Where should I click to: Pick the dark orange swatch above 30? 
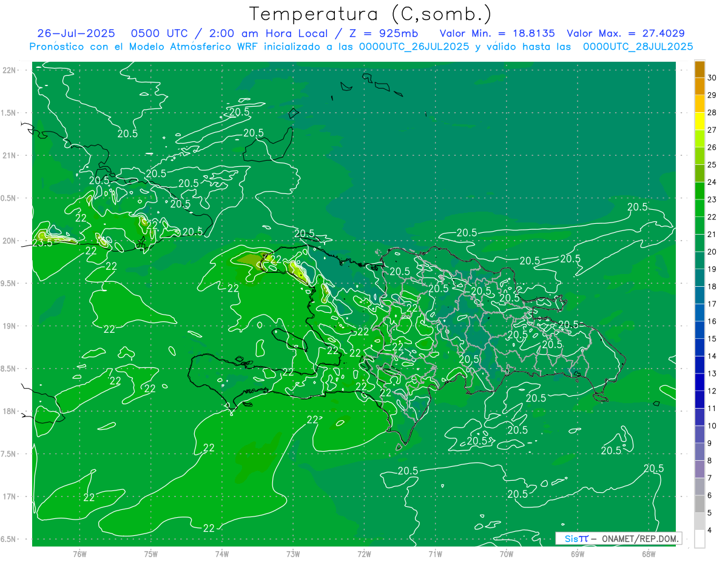pos(699,69)
